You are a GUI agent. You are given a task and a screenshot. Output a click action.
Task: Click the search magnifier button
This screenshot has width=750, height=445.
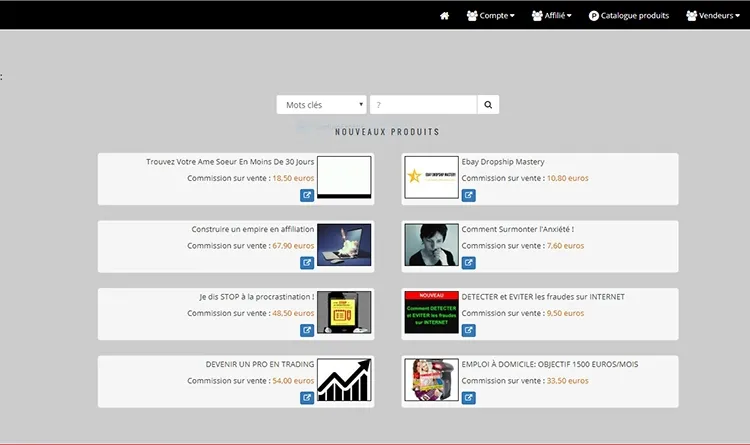tap(488, 104)
